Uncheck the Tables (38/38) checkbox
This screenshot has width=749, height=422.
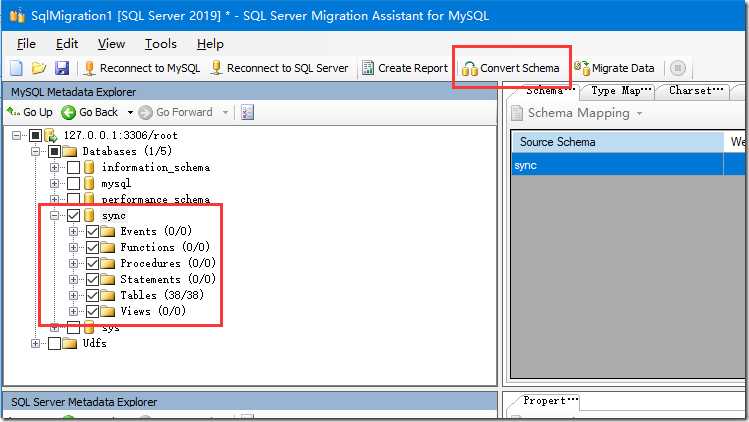(93, 295)
